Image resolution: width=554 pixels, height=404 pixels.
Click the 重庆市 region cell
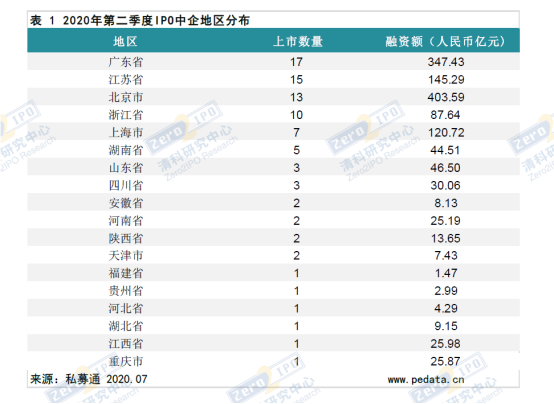[126, 361]
